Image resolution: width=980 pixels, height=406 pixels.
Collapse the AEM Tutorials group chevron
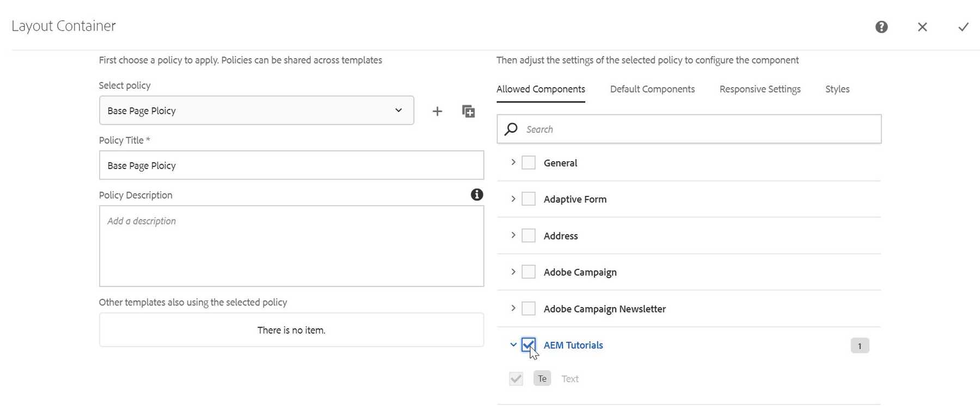[513, 345]
